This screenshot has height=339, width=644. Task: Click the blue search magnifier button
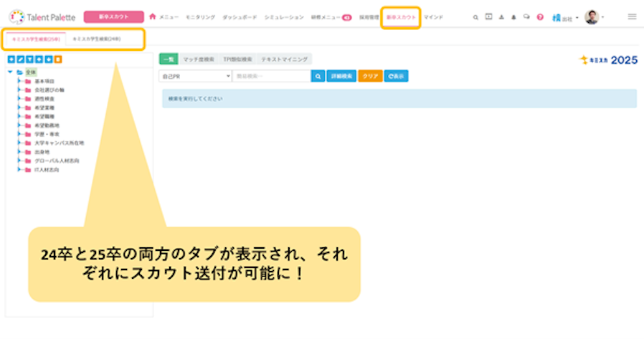[x=318, y=76]
